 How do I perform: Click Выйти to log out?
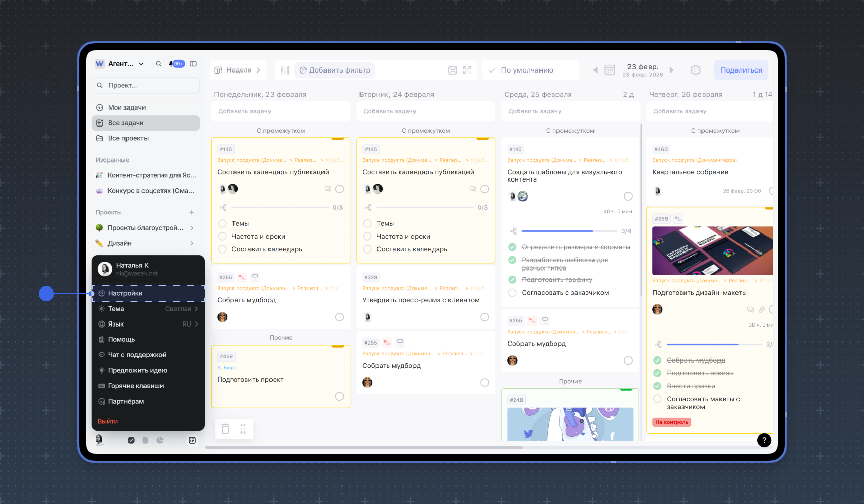tap(108, 421)
